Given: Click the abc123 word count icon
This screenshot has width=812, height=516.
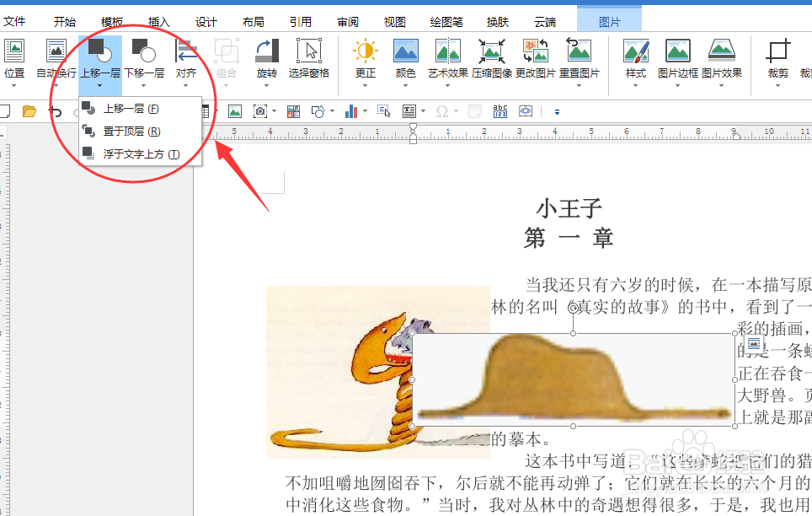Looking at the screenshot, I should (x=500, y=111).
